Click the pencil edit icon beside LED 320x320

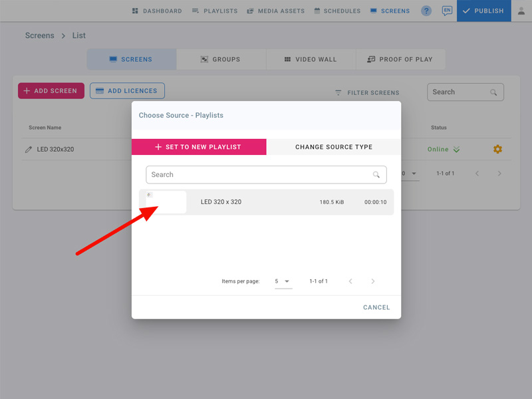click(x=29, y=150)
